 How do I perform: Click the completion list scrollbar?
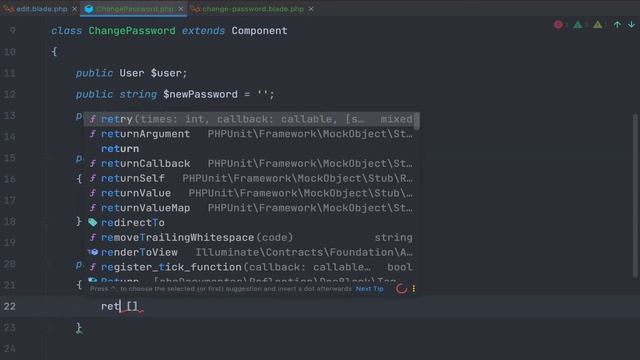417,121
